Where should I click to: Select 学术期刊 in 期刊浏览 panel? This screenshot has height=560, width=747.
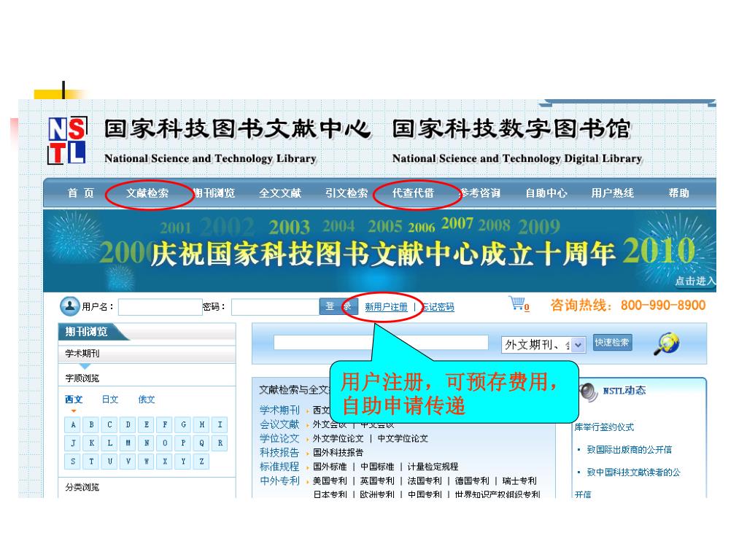tap(82, 354)
